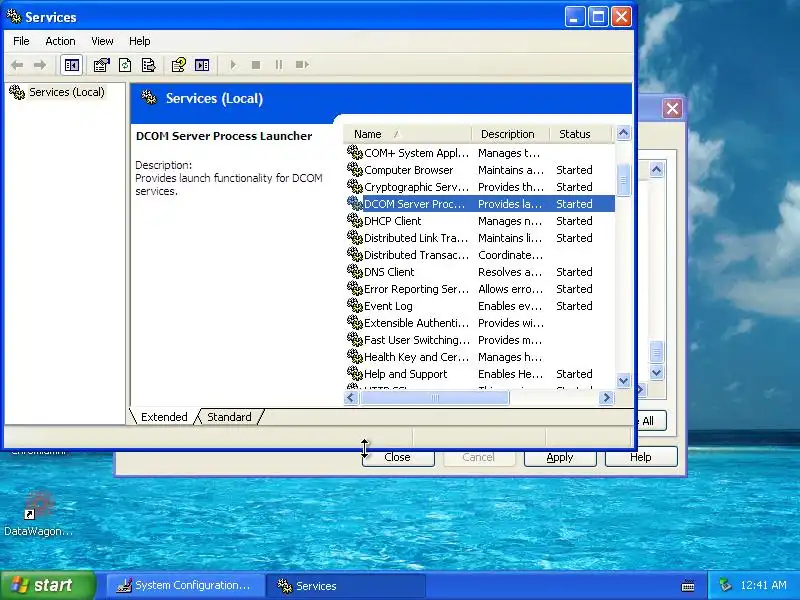Screen dimensions: 800x600
Task: Click the services list vertical scrollbar thumb
Action: (x=623, y=180)
